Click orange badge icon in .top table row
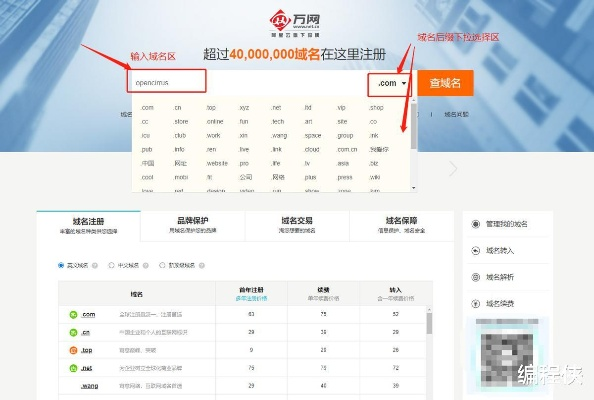Image resolution: width=594 pixels, height=400 pixels. point(73,350)
